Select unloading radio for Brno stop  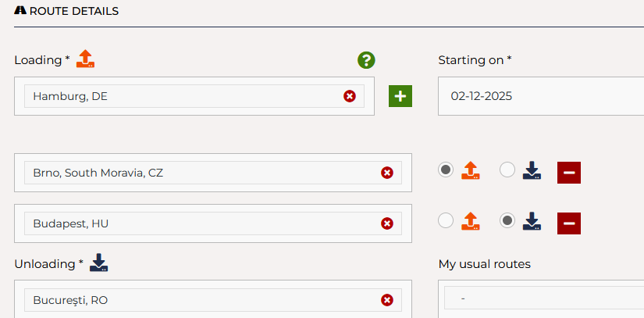click(507, 170)
